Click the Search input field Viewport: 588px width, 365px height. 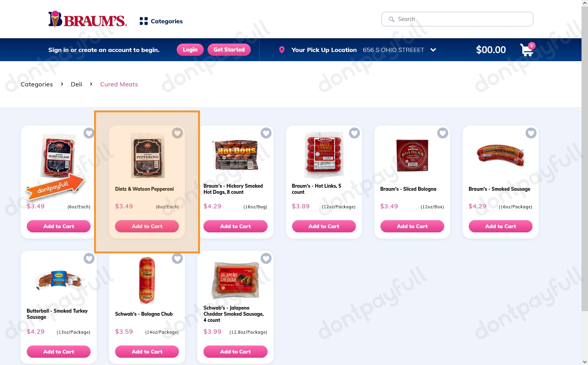pos(457,19)
